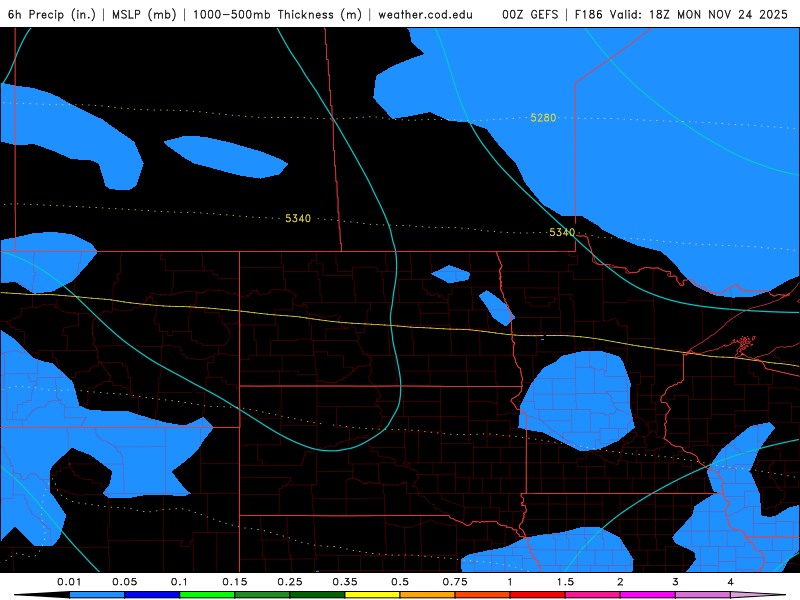Viewport: 800px width, 600px height.
Task: Pick the 0.75 dark-orange legend swatch
Action: 483,595
